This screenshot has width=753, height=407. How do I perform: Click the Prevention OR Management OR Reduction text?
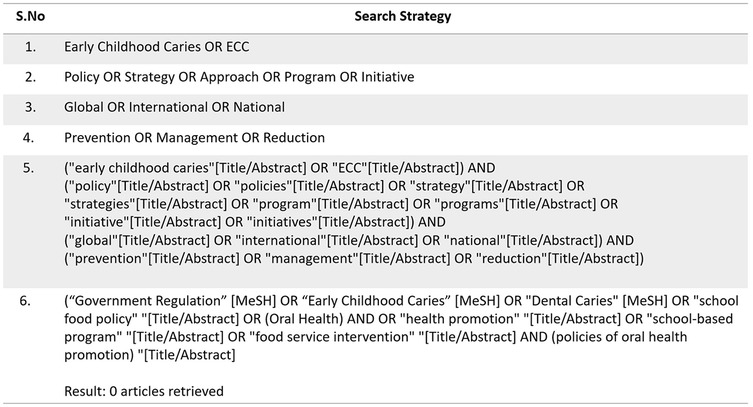pyautogui.click(x=197, y=137)
